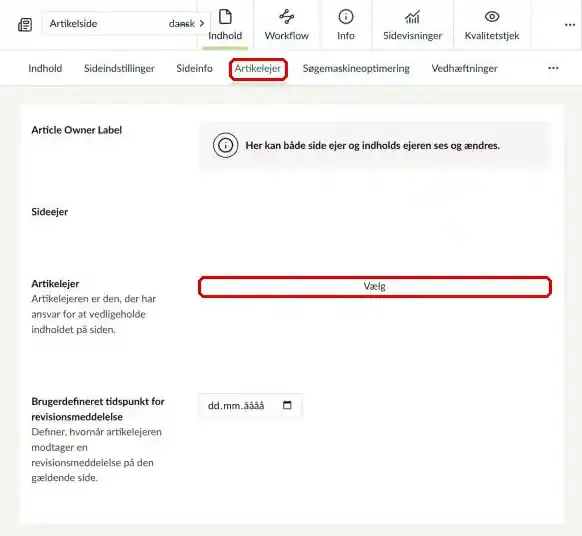Click the notice text about side ejer
Viewport: 582px width, 536px height.
[x=372, y=146]
